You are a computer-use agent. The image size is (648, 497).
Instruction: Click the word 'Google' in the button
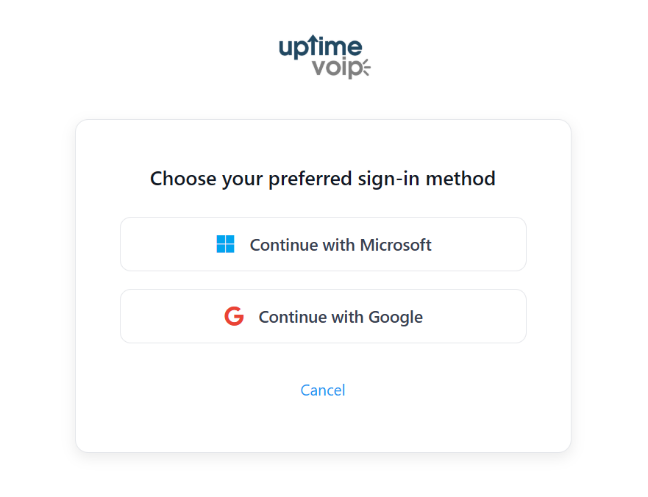coord(395,317)
